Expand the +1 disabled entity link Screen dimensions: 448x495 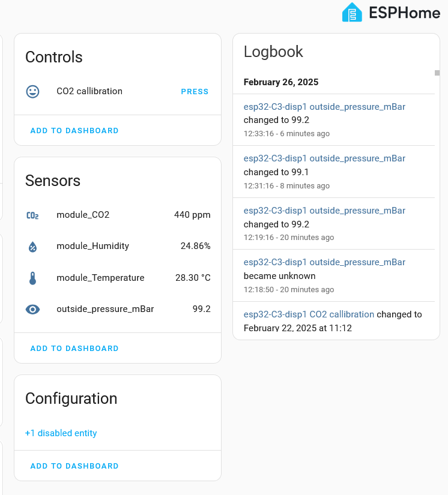(x=61, y=433)
